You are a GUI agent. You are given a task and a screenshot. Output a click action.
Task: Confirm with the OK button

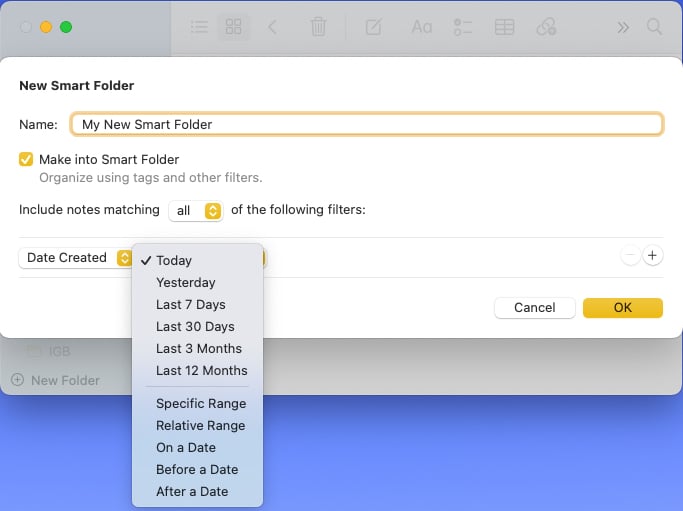pos(623,308)
